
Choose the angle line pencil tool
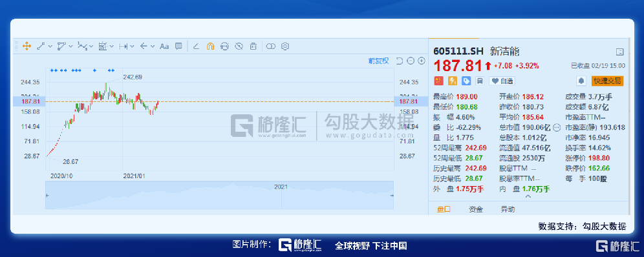pos(196,46)
